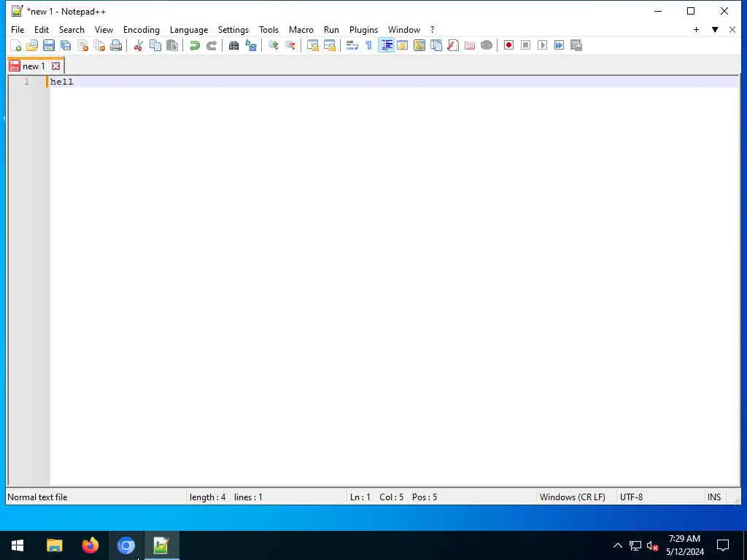The height and width of the screenshot is (560, 747).
Task: Click the Close All toolbar icon
Action: (99, 45)
